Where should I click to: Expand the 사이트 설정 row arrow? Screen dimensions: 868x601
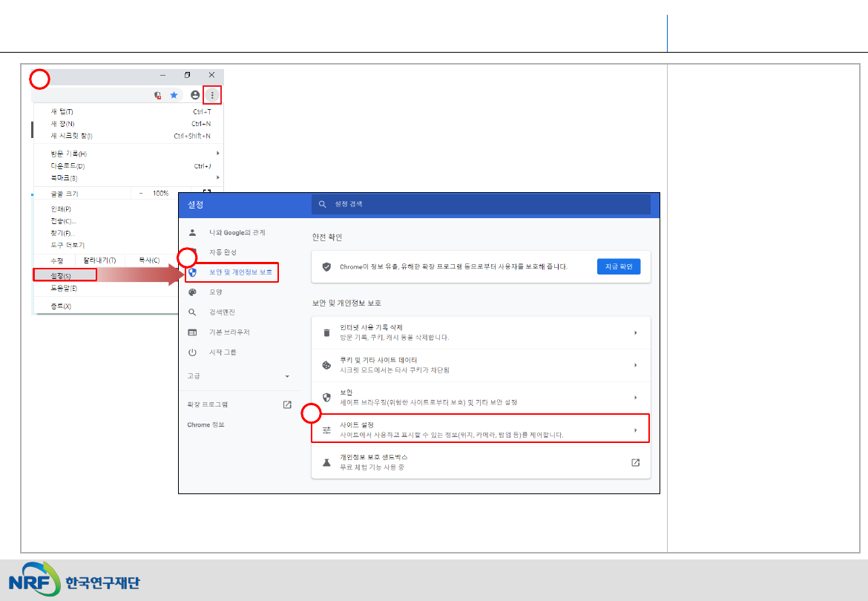635,430
